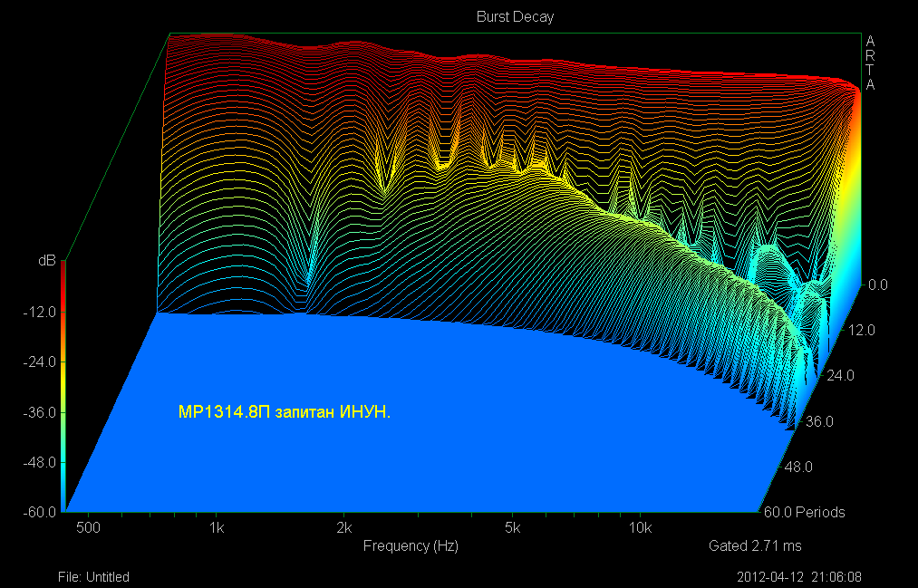Click the 24.0 periods axis value
Screen dimensions: 918x588
click(x=841, y=375)
